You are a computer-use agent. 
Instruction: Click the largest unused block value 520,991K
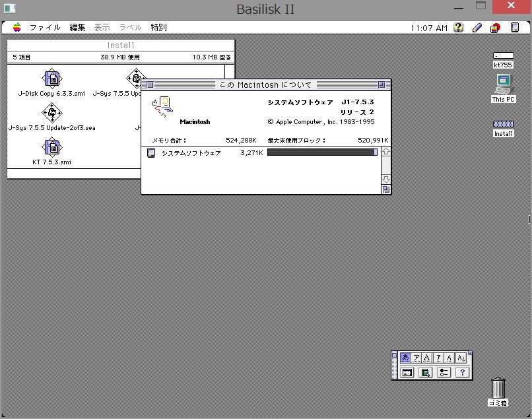pyautogui.click(x=373, y=141)
